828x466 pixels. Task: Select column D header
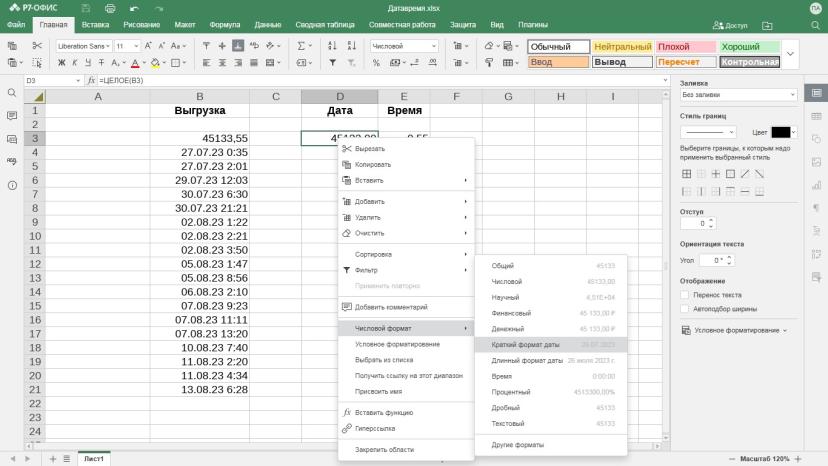(340, 97)
